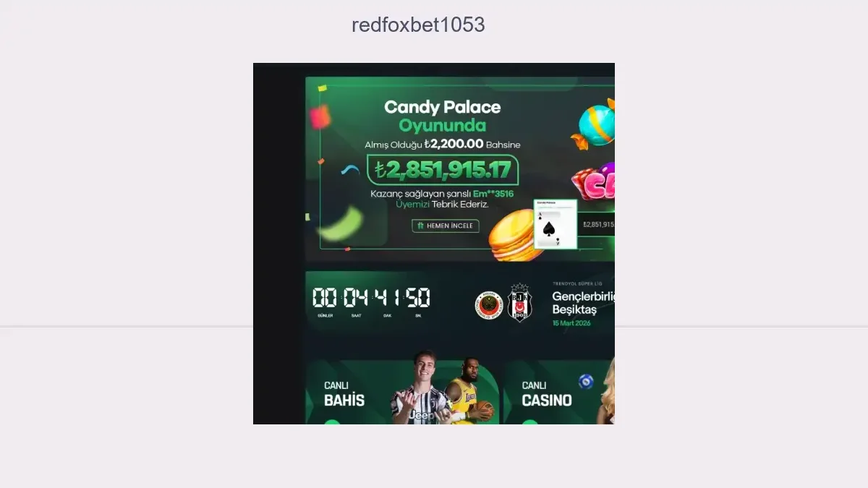Click the green circle under CANLI BAHİS
The image size is (868, 488).
click(x=331, y=421)
